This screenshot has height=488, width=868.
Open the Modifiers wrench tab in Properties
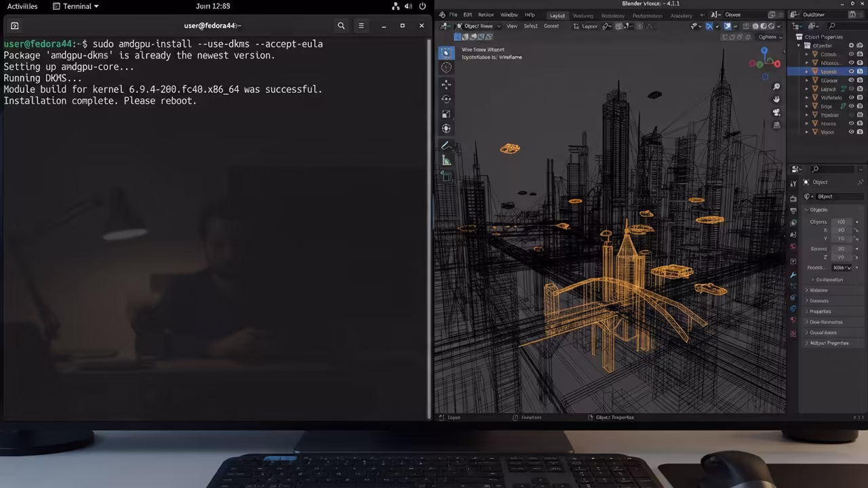pos(793,275)
